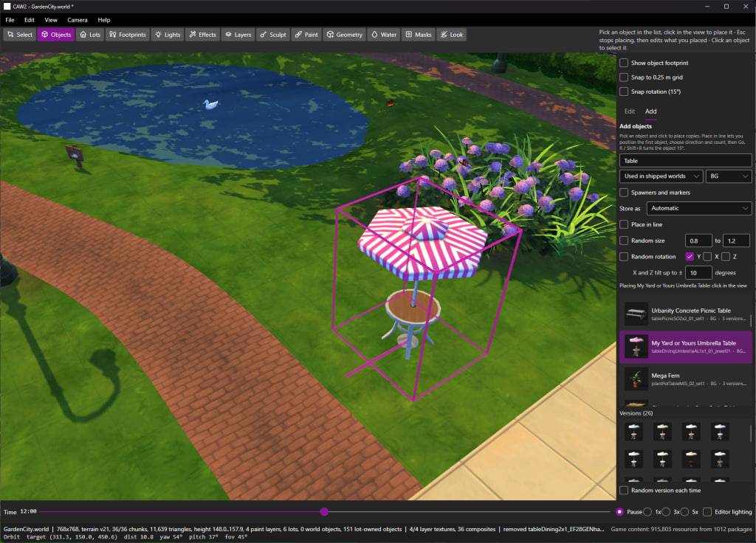The image size is (756, 543).
Task: Switch to the Edit tab in side panel
Action: 630,111
